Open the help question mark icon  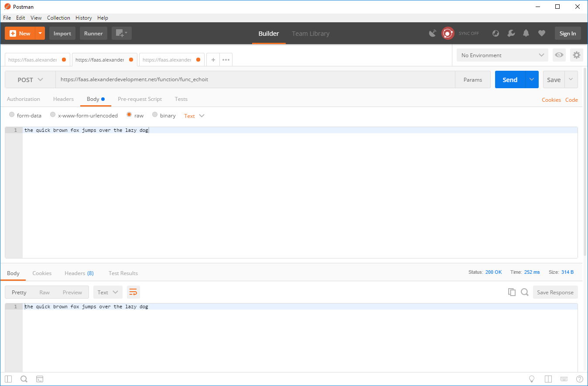click(580, 379)
